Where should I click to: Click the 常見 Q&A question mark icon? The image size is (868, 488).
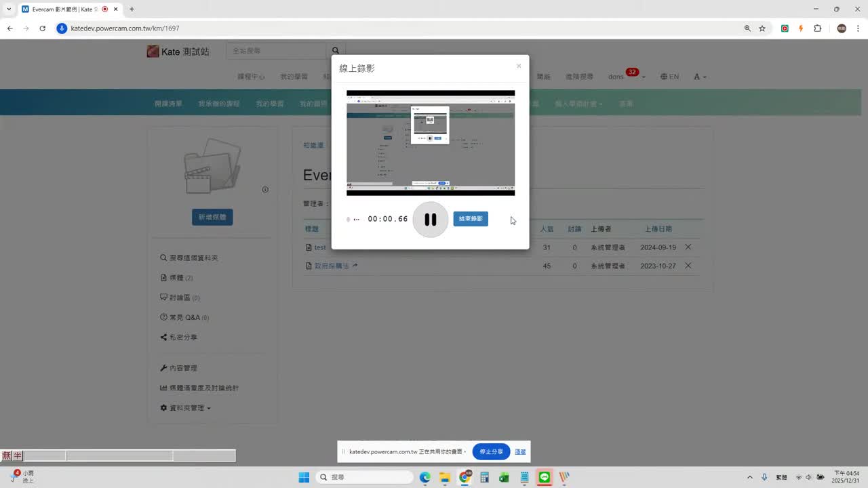tap(163, 317)
